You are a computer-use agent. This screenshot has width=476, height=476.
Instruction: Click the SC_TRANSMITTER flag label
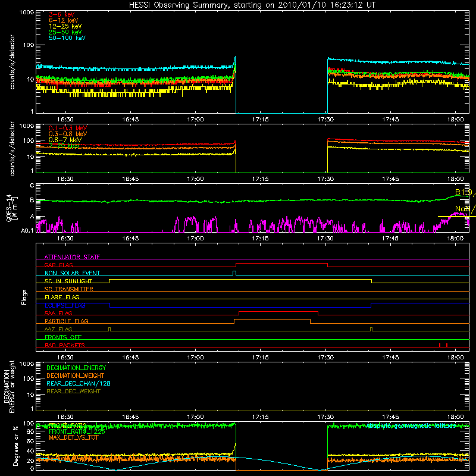(68, 289)
